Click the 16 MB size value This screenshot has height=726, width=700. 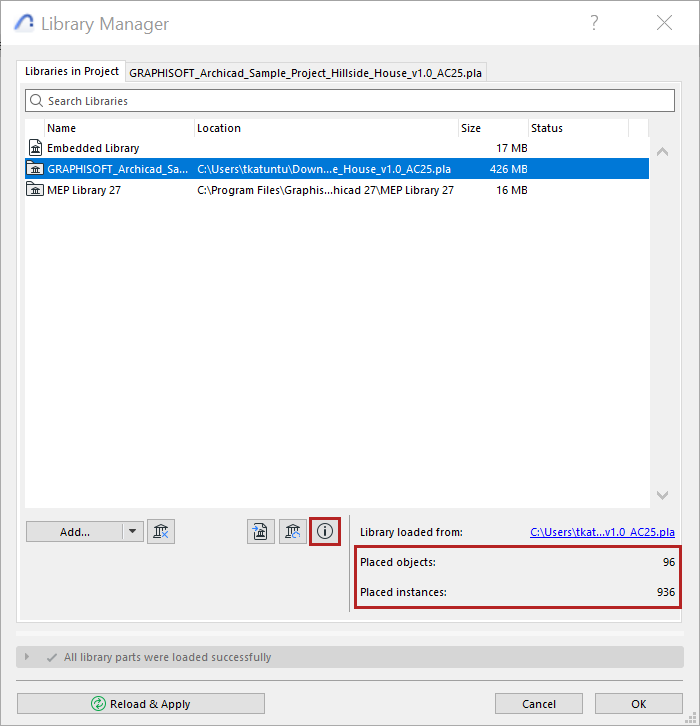tap(512, 190)
